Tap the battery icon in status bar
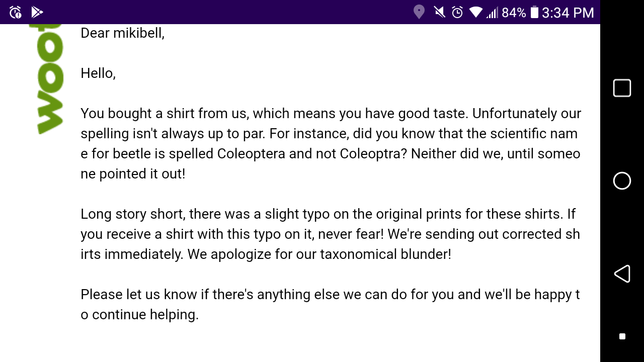 click(x=534, y=12)
